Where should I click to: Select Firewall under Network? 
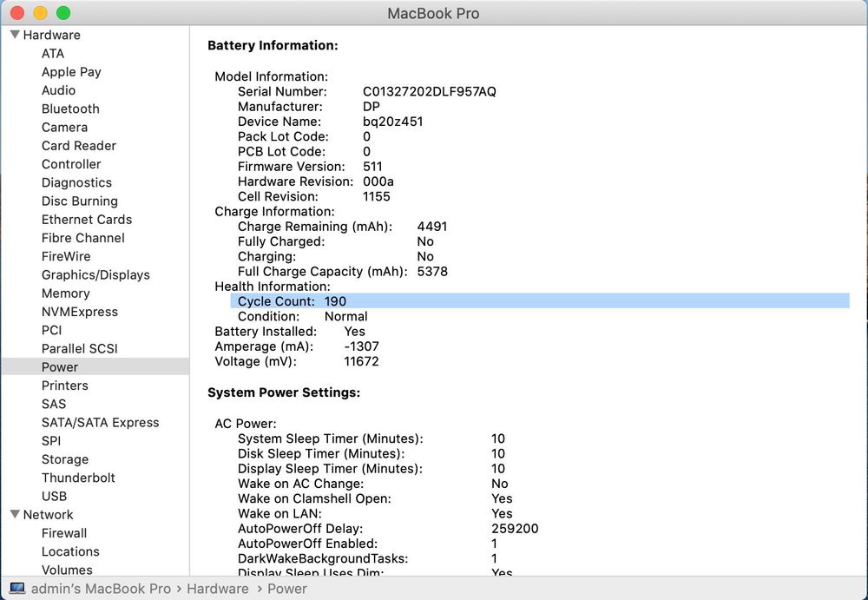63,533
